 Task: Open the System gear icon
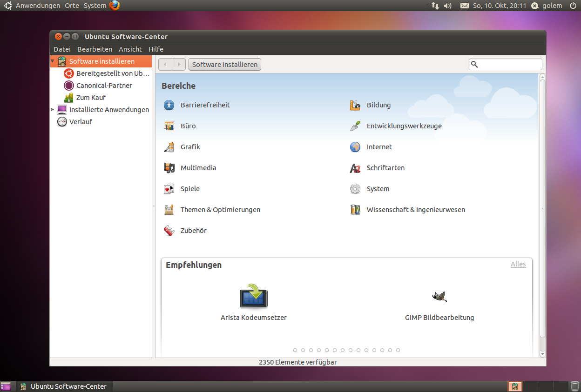tap(355, 189)
